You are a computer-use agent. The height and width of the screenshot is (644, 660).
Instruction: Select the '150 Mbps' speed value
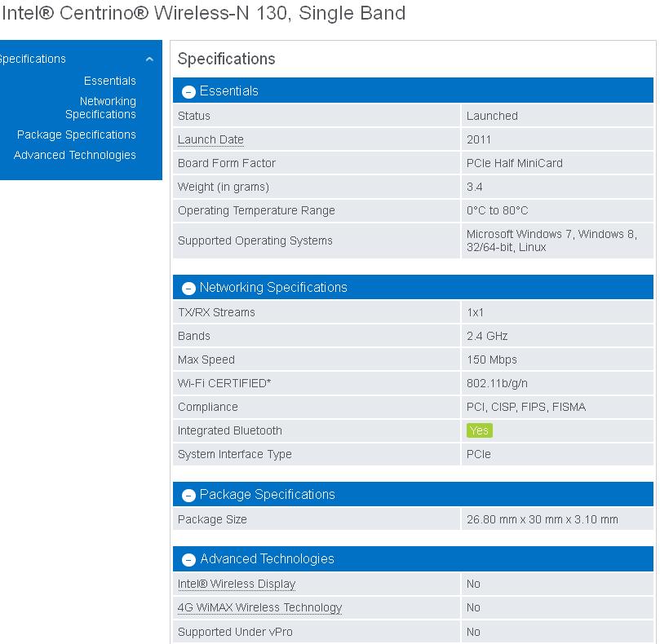pos(492,359)
